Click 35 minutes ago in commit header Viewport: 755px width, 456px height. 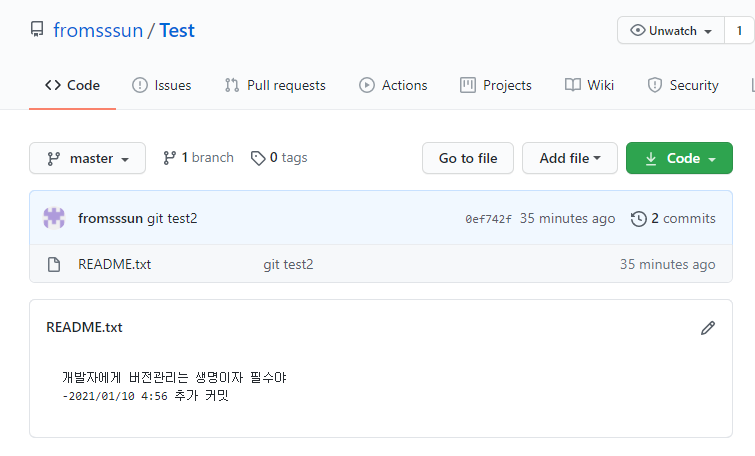point(567,218)
